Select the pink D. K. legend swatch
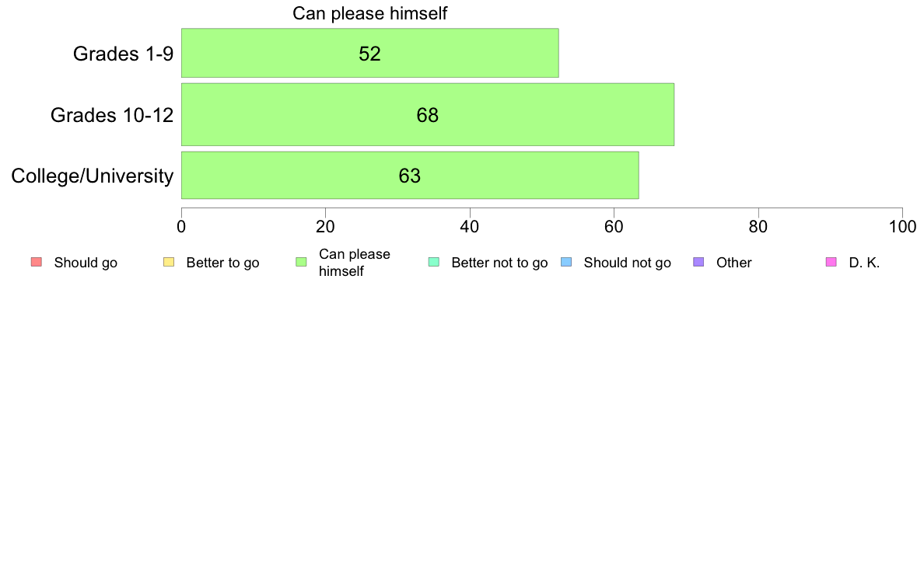This screenshot has width=924, height=572. [x=831, y=262]
